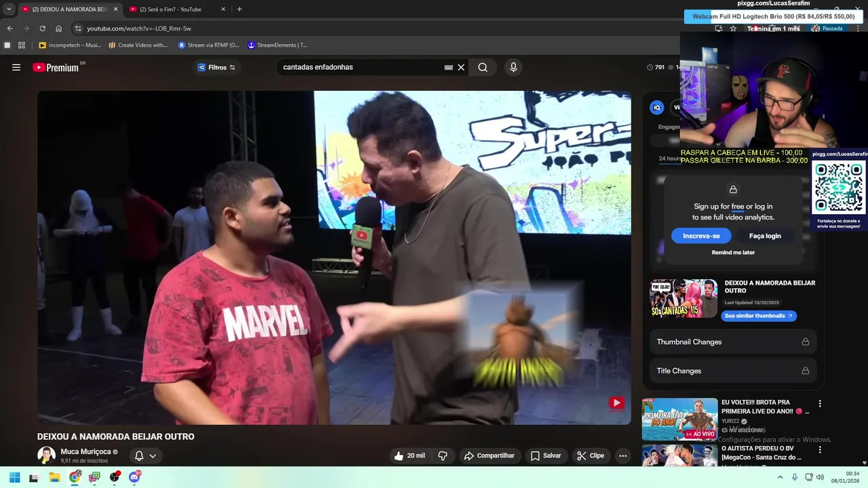Create a clip with Clipe button

click(x=590, y=455)
